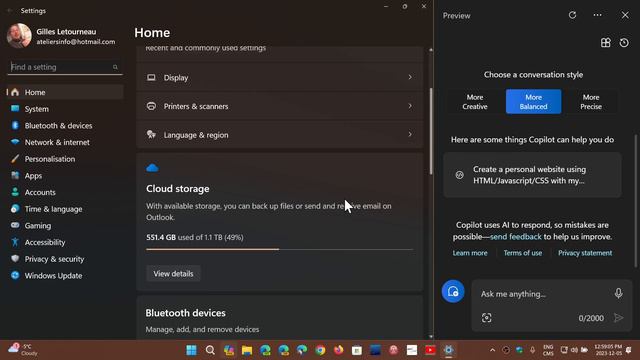The image size is (640, 360).
Task: Open Copilot chat history icon
Action: tap(624, 42)
